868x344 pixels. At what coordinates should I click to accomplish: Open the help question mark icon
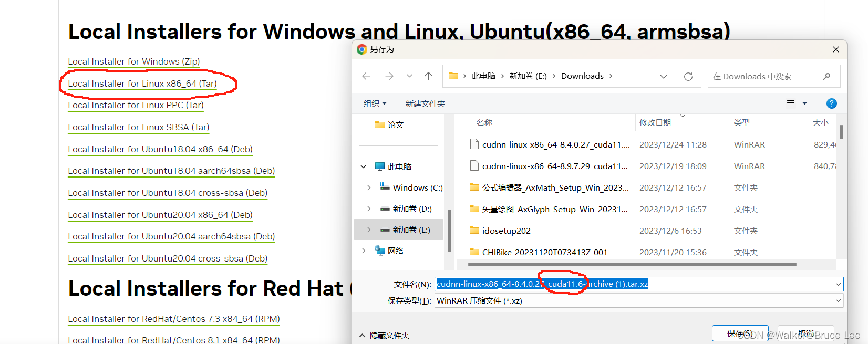831,103
